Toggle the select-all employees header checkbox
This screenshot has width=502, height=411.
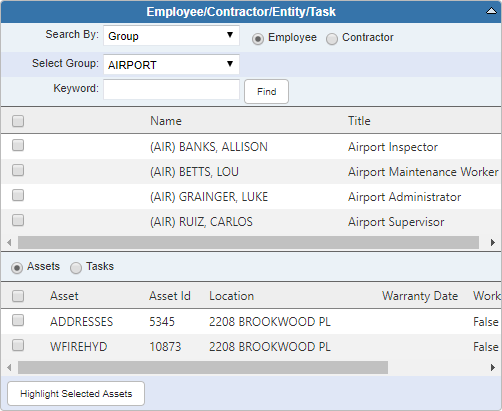[18, 121]
